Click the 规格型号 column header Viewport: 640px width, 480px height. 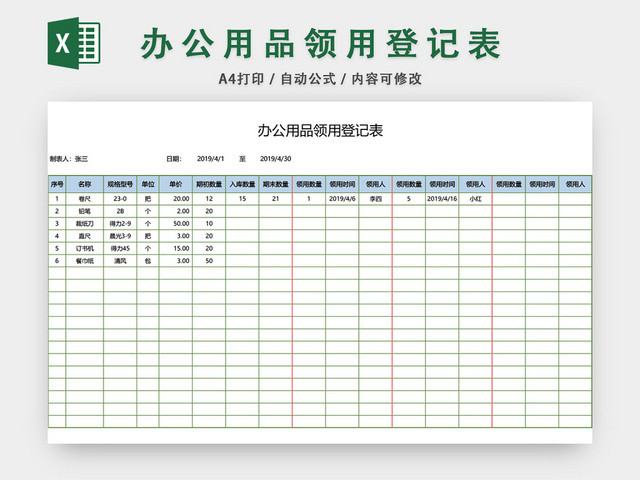point(120,184)
